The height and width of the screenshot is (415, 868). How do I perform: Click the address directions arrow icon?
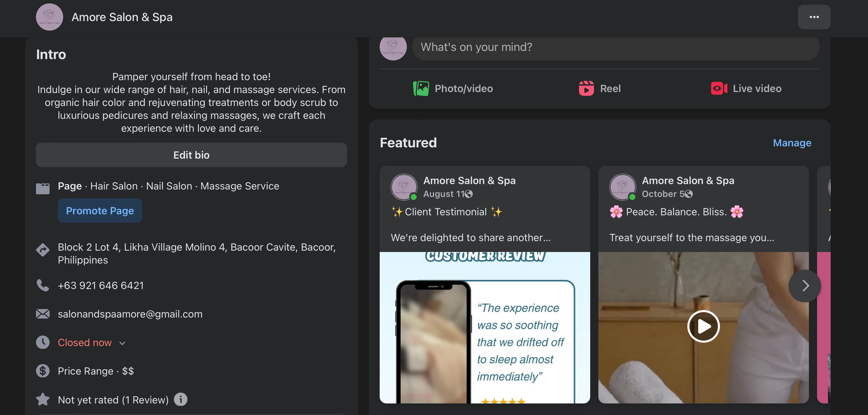43,250
